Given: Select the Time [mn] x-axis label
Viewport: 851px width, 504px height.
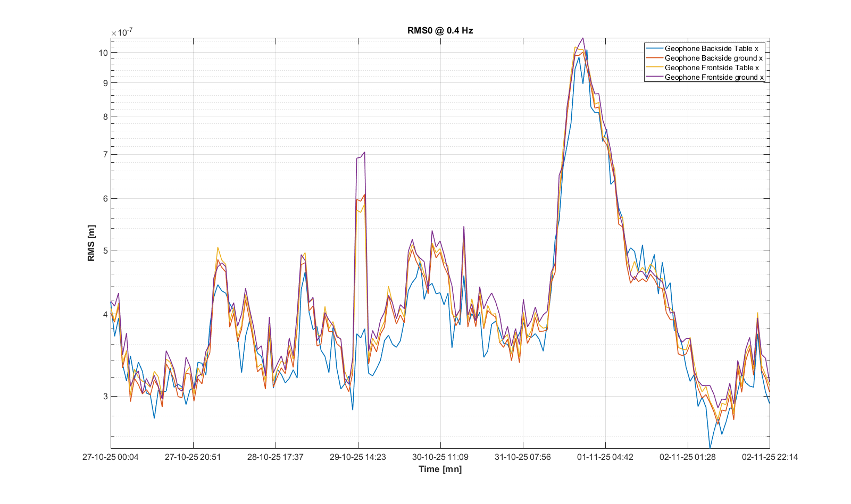Looking at the screenshot, I should (x=440, y=469).
